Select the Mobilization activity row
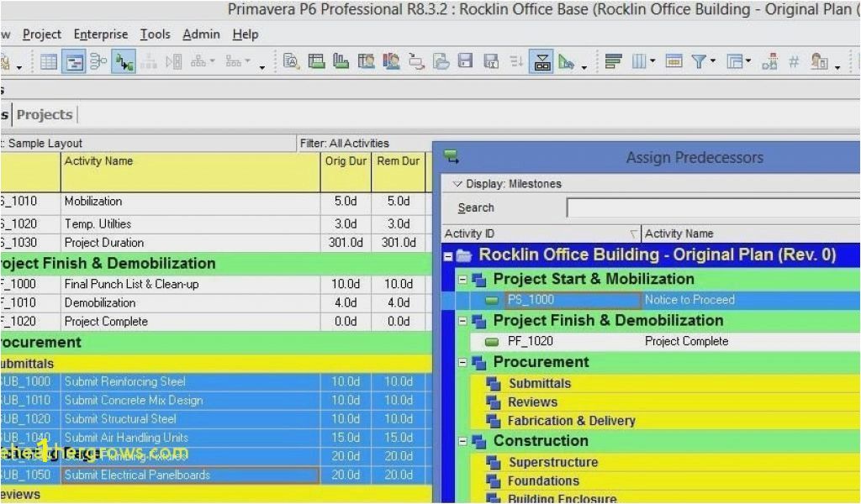The image size is (861, 504). 216,202
